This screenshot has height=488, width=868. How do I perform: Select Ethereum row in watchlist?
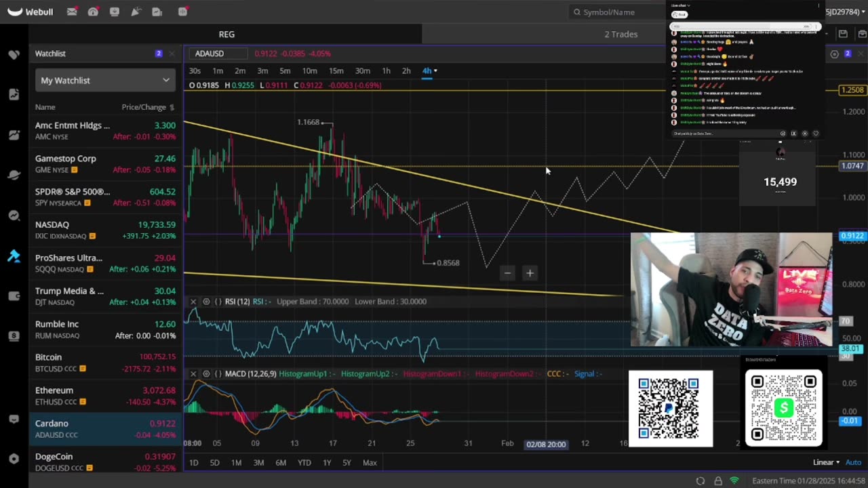106,396
